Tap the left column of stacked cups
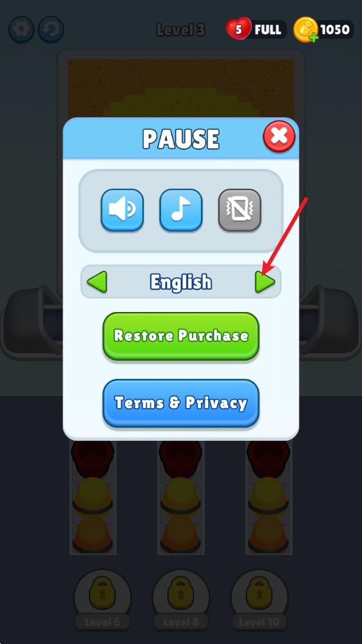 pos(93,497)
